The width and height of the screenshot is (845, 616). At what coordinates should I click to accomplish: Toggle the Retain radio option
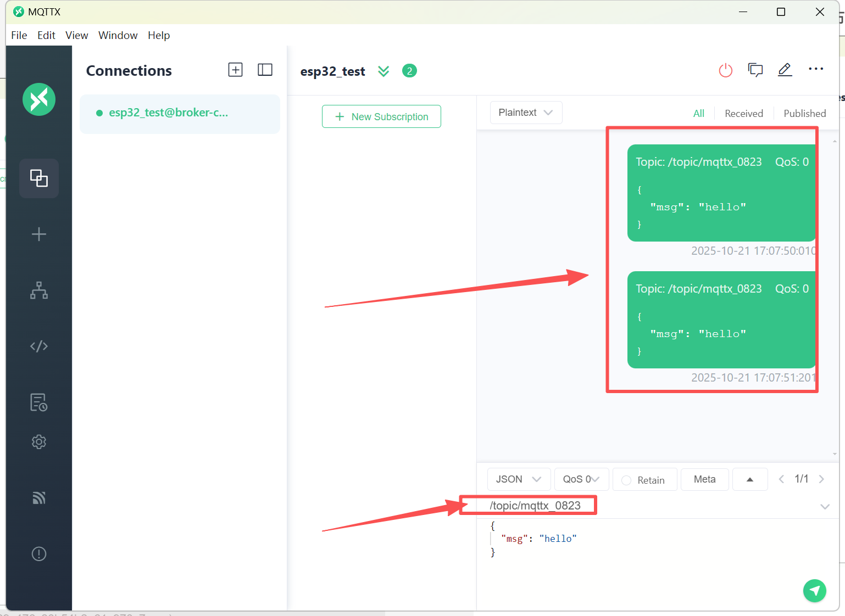pyautogui.click(x=626, y=480)
